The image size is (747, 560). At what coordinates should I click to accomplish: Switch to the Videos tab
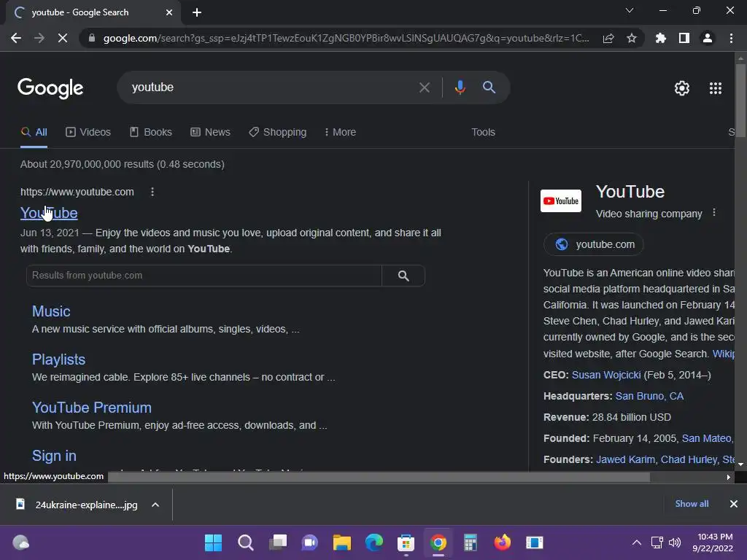(x=88, y=133)
